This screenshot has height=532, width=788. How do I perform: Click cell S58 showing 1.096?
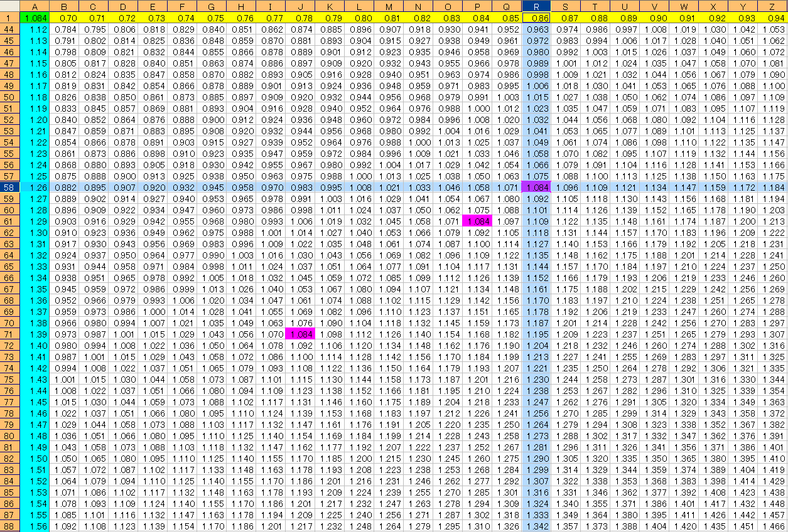pos(566,188)
